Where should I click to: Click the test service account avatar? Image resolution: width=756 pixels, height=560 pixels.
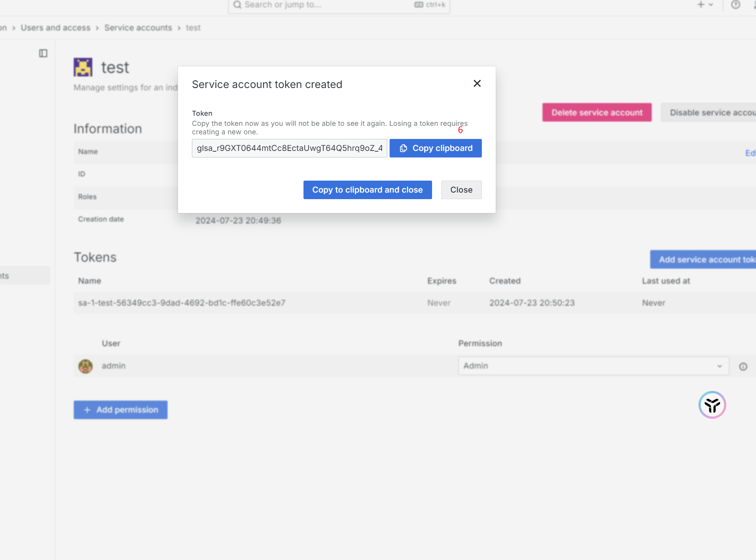point(83,67)
